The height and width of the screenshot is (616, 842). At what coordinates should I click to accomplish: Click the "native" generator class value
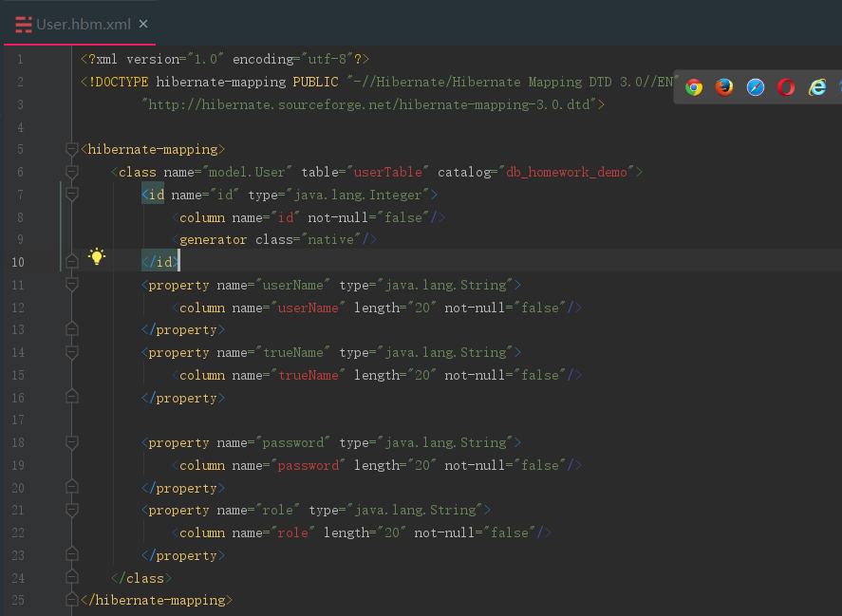coord(330,239)
